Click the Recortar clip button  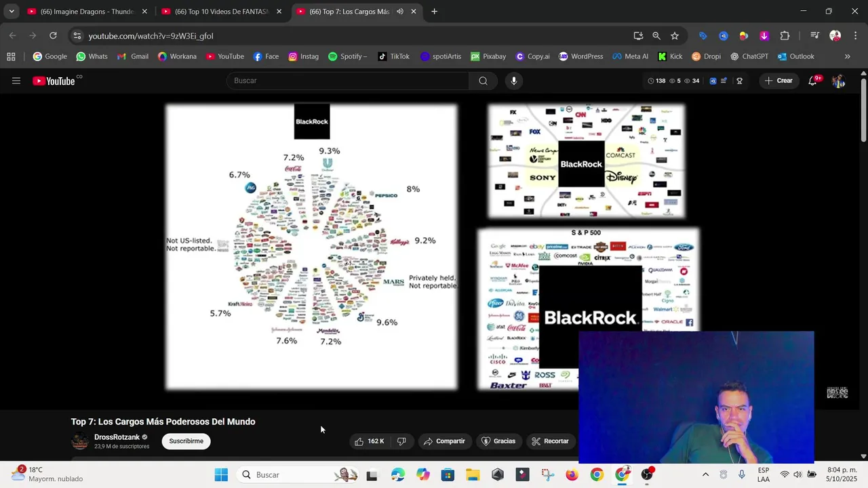pos(551,441)
